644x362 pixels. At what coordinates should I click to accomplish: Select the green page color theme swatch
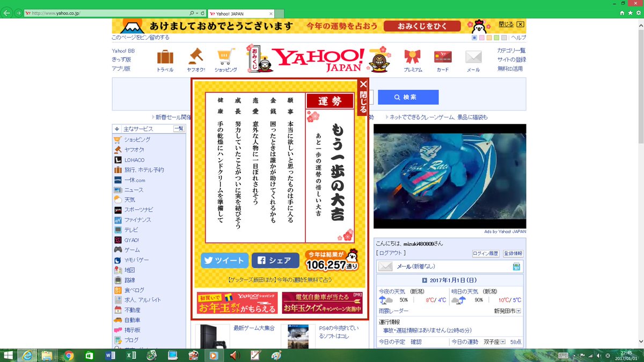497,38
